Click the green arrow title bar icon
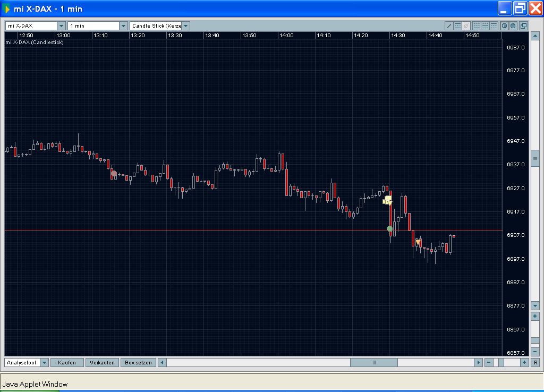The height and width of the screenshot is (392, 544). point(6,8)
